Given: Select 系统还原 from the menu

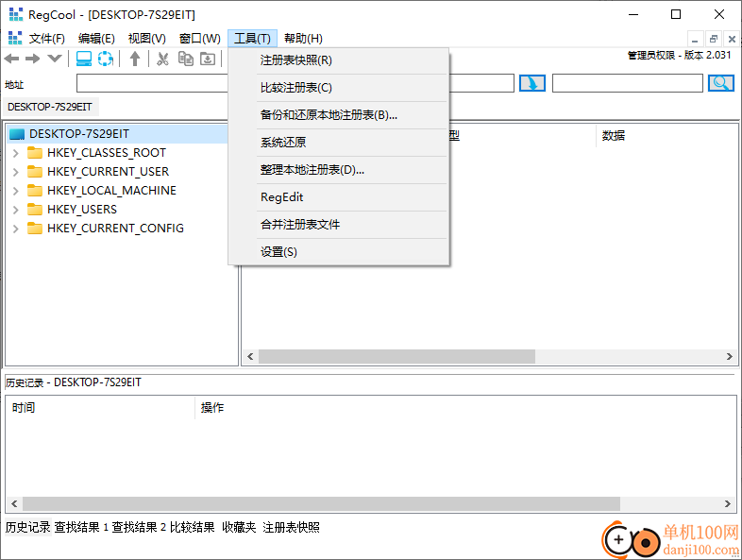Looking at the screenshot, I should pyautogui.click(x=338, y=143).
